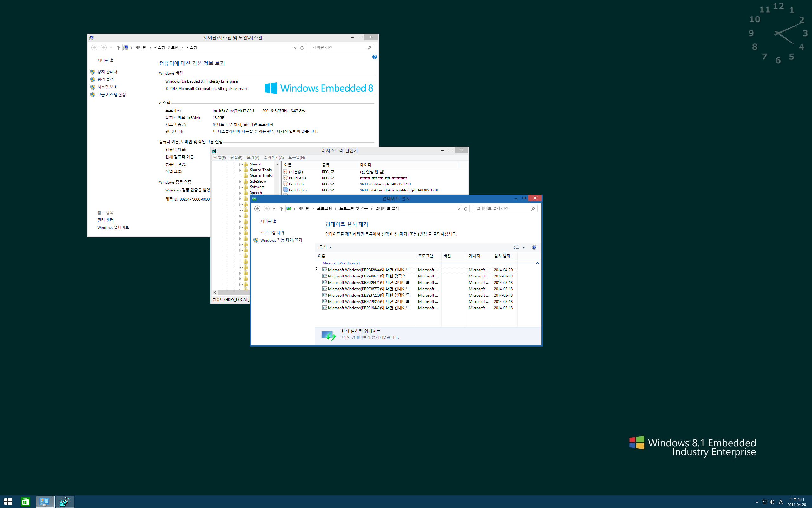
Task: Change view icon in Installed Updates
Action: click(516, 247)
